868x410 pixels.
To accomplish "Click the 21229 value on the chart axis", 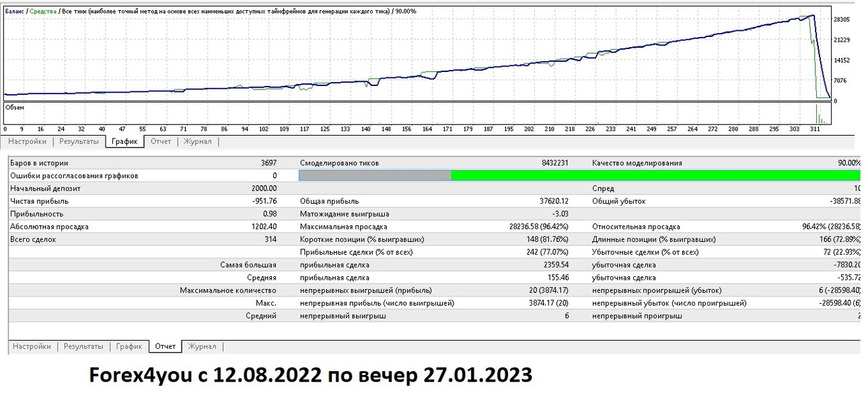I will (x=843, y=40).
